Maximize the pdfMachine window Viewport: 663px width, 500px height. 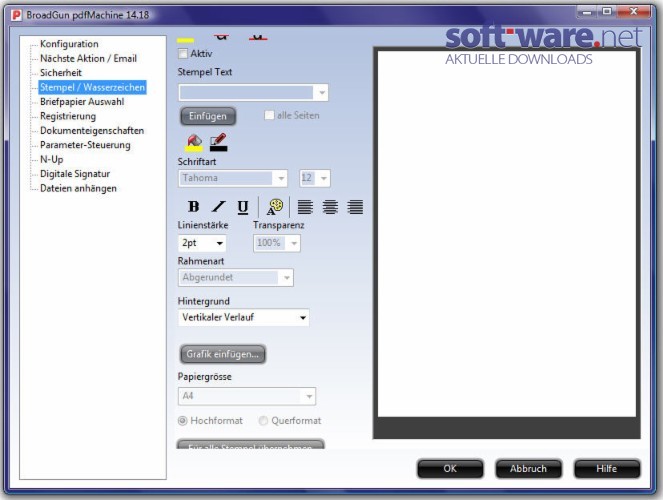coord(607,11)
